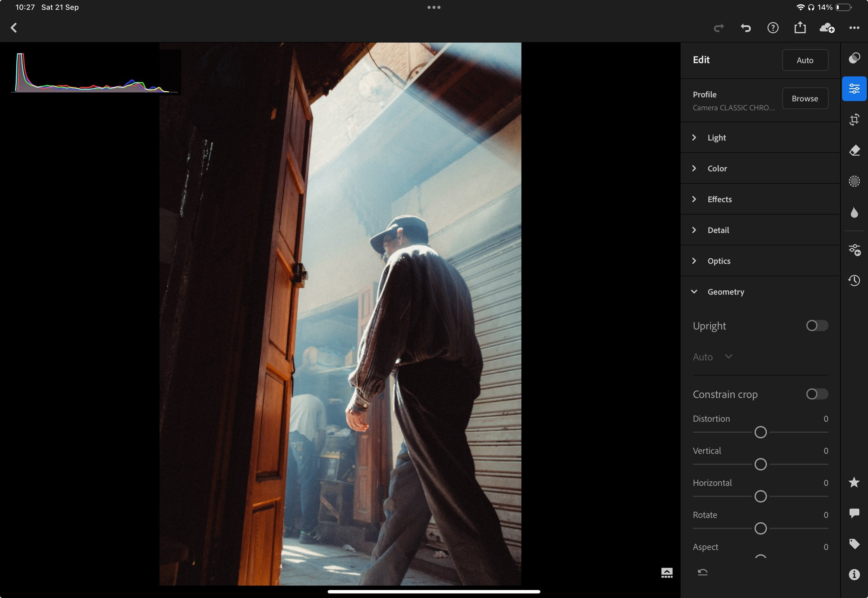Open the keywords tag icon
This screenshot has width=868, height=598.
(x=854, y=544)
